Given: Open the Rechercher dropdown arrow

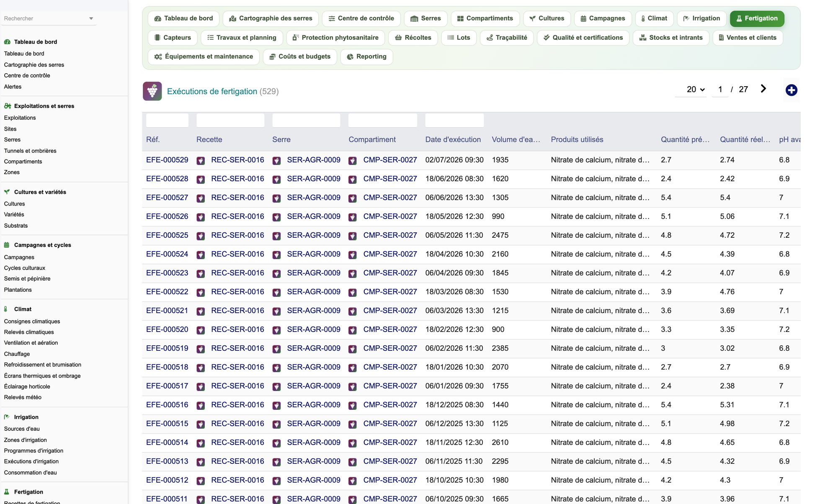Looking at the screenshot, I should (x=91, y=18).
